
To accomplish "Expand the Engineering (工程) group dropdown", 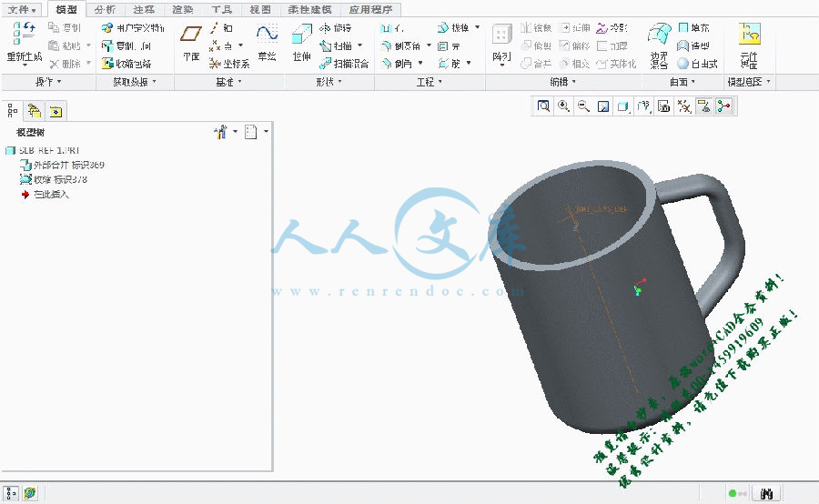I will tap(430, 82).
